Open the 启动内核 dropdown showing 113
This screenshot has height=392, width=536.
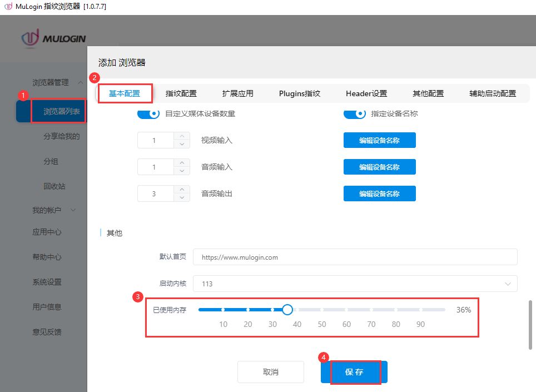click(355, 284)
